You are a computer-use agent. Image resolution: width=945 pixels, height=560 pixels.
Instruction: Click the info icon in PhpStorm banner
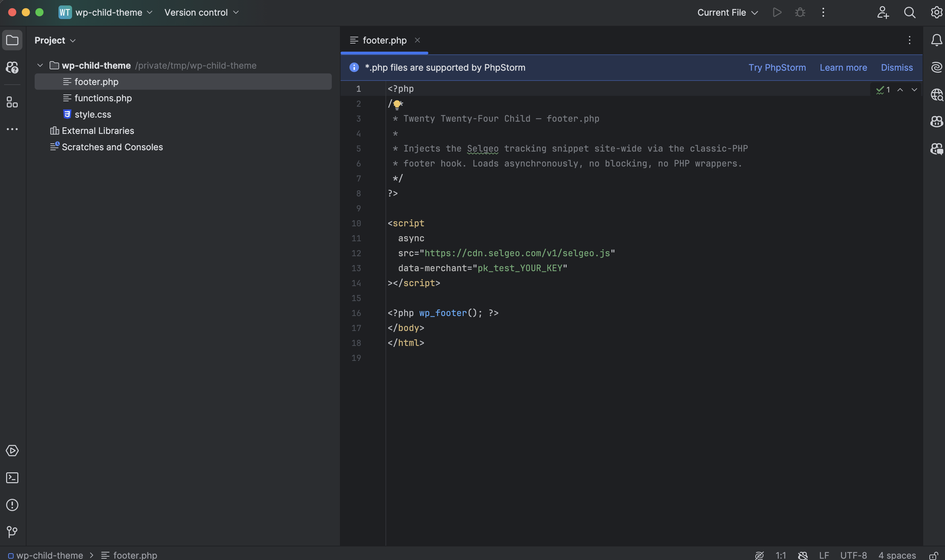click(354, 67)
